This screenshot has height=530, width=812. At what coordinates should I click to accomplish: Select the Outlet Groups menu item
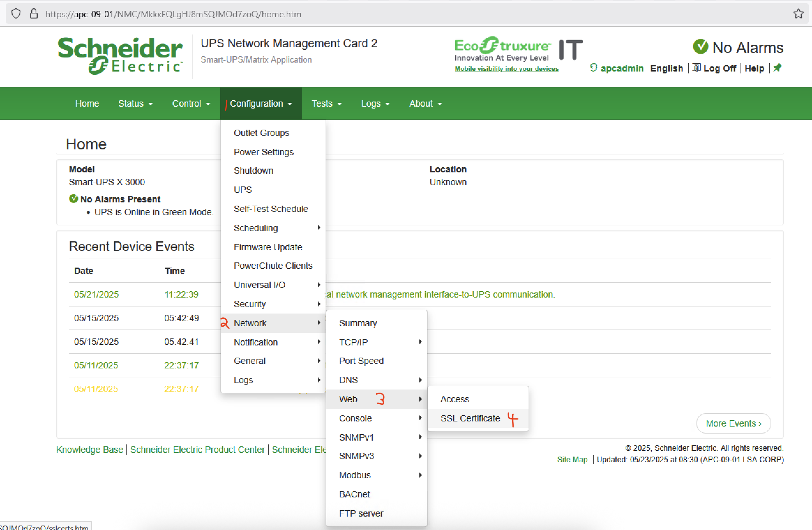[273, 133]
